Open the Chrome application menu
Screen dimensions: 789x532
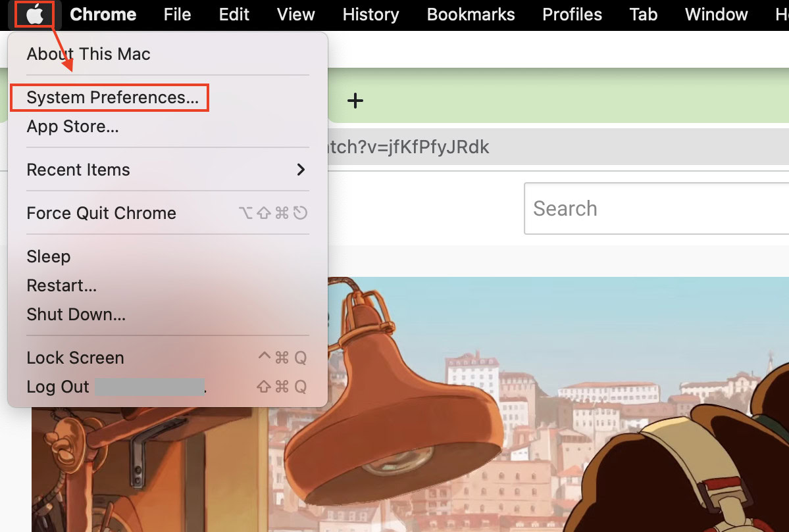[103, 14]
